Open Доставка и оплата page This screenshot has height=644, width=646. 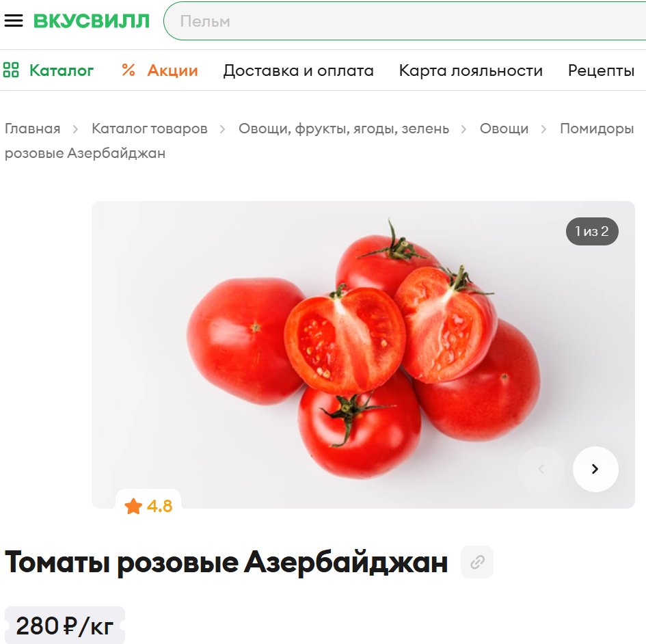pos(298,70)
